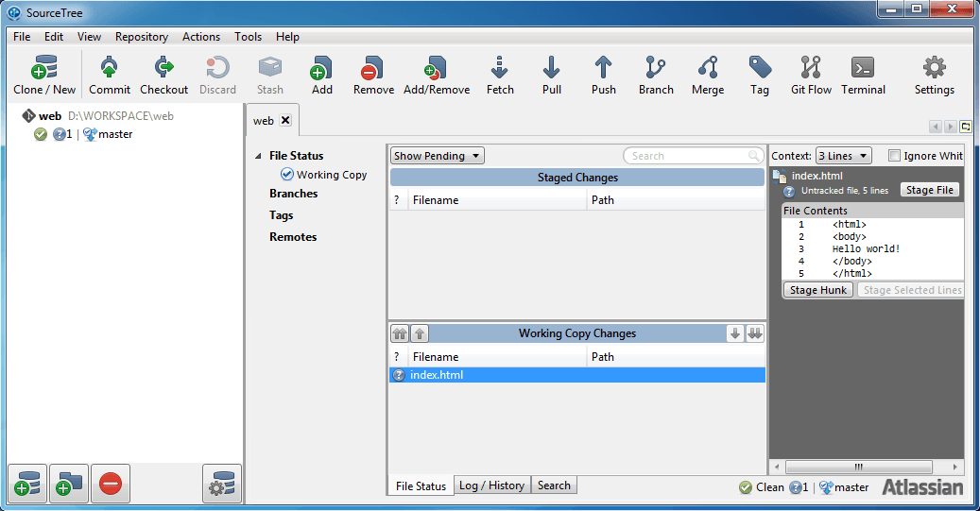Click the Stage Hunk button
This screenshot has width=980, height=511.
pos(818,290)
